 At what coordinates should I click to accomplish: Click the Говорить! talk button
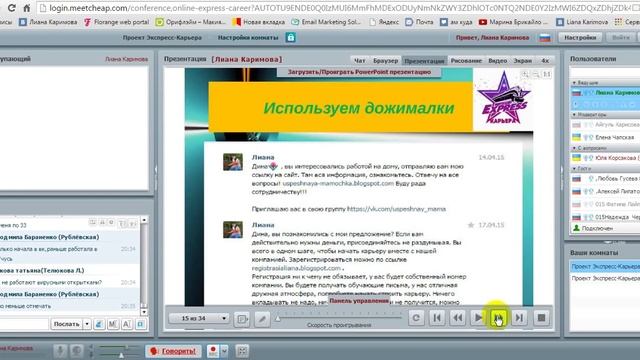coord(173,351)
